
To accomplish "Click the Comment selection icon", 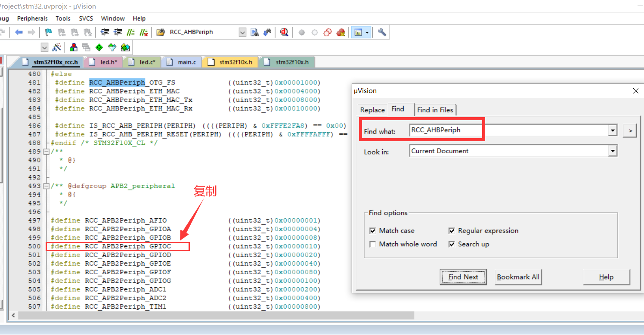I will [x=131, y=32].
